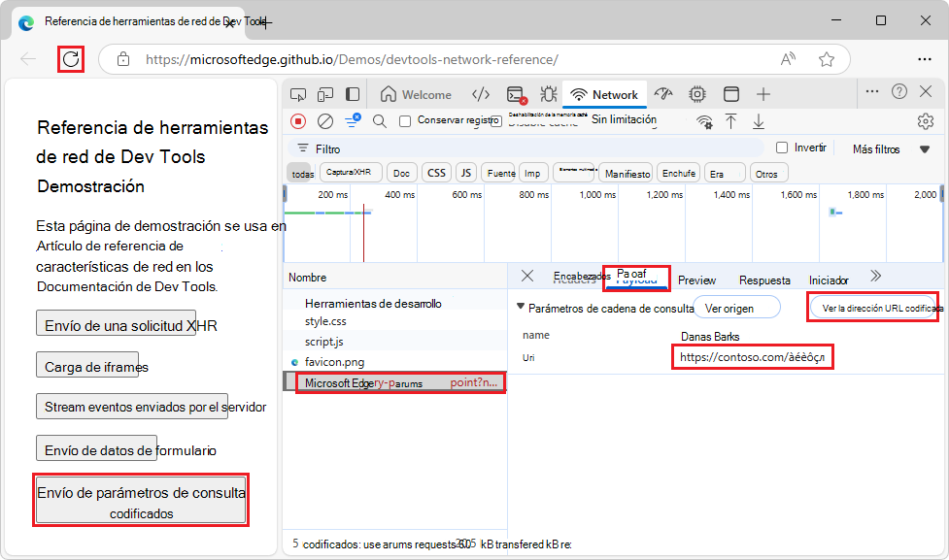Toggle the Disable cache checkbox
The height and width of the screenshot is (560, 949).
[496, 121]
